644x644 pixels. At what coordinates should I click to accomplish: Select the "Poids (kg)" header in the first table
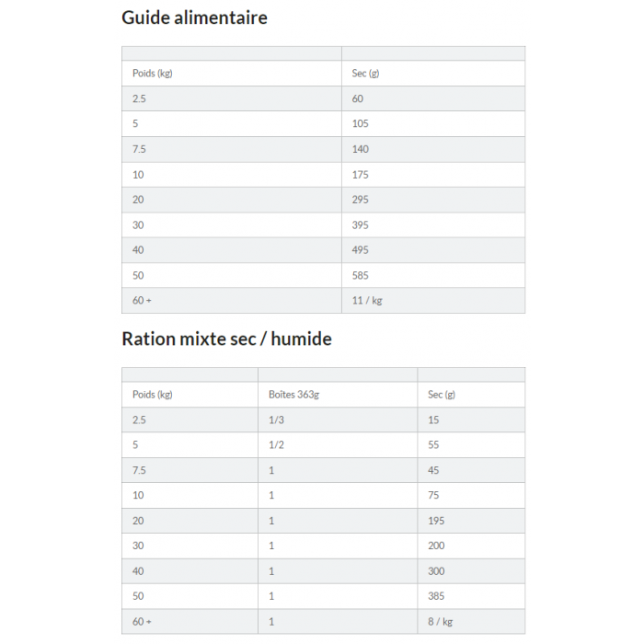(152, 74)
